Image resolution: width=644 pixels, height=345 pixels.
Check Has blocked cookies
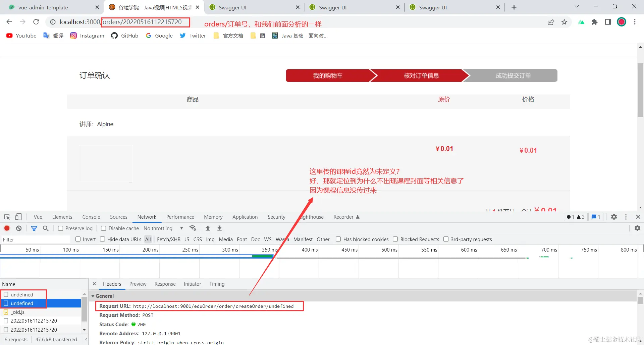pos(338,239)
